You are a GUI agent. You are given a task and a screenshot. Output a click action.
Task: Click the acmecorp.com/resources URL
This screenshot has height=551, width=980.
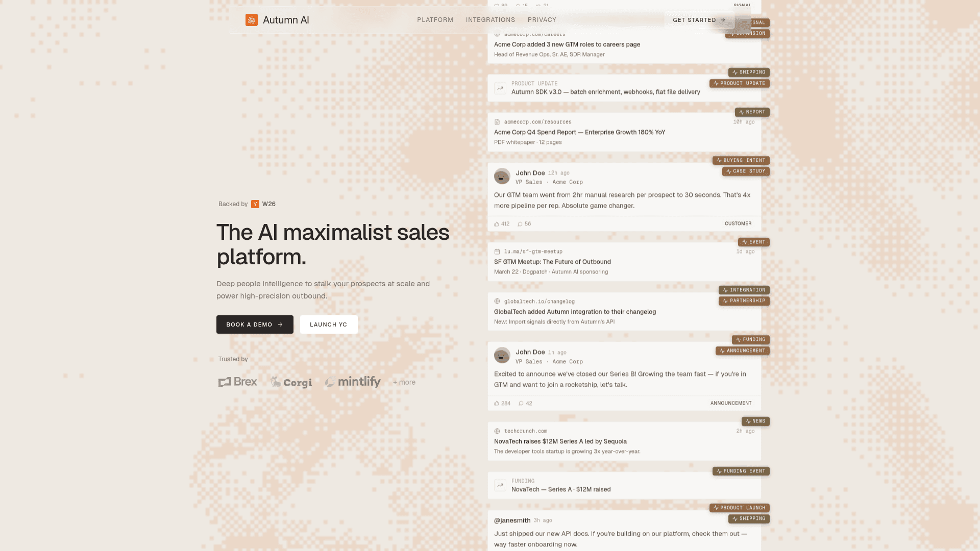pyautogui.click(x=537, y=122)
